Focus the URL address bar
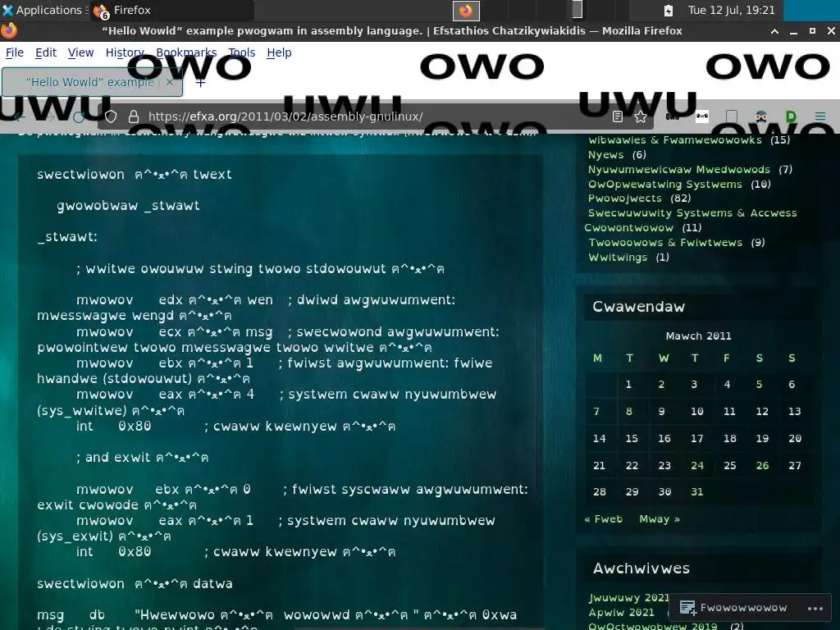This screenshot has width=840, height=630. pyautogui.click(x=375, y=116)
